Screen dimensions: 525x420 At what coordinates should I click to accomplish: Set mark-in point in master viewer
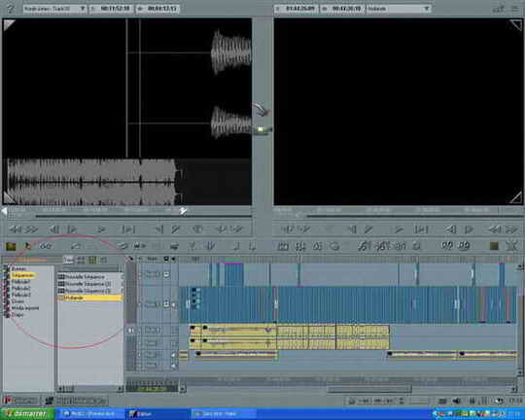[x=352, y=229]
